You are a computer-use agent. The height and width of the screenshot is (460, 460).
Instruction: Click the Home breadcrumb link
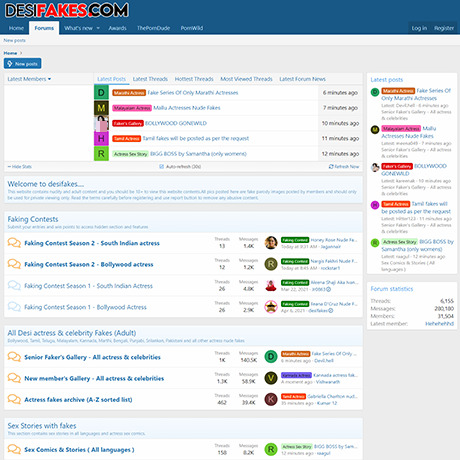coord(10,53)
